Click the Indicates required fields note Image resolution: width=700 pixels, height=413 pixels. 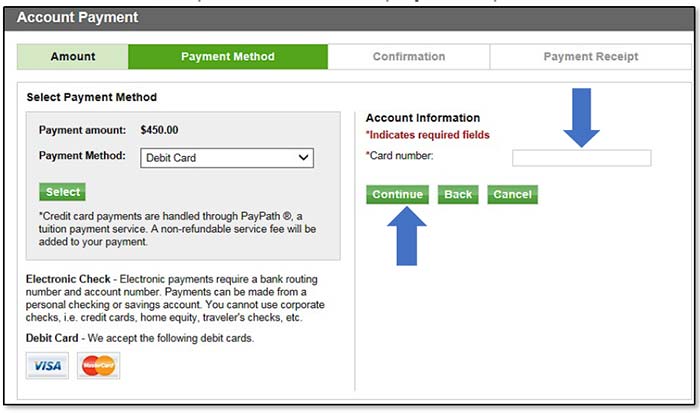pyautogui.click(x=428, y=135)
